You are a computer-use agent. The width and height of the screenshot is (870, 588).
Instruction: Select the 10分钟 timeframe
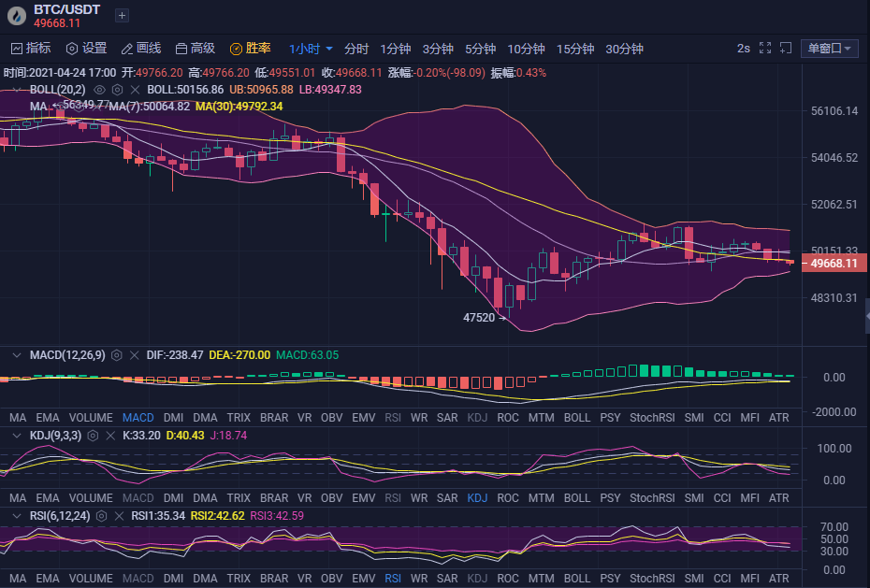point(526,49)
